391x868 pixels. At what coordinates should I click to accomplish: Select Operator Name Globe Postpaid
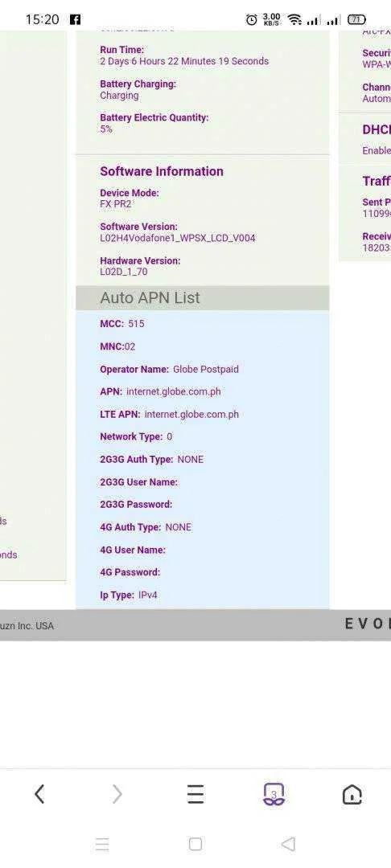point(170,369)
